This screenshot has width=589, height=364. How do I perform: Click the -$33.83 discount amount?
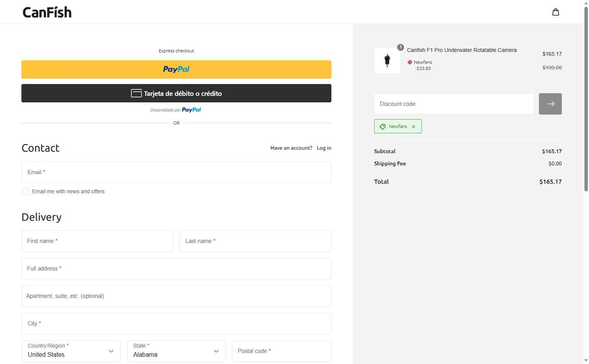pyautogui.click(x=423, y=68)
